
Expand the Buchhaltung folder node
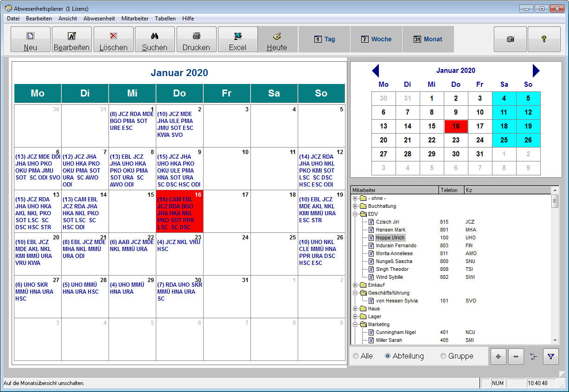click(x=355, y=206)
